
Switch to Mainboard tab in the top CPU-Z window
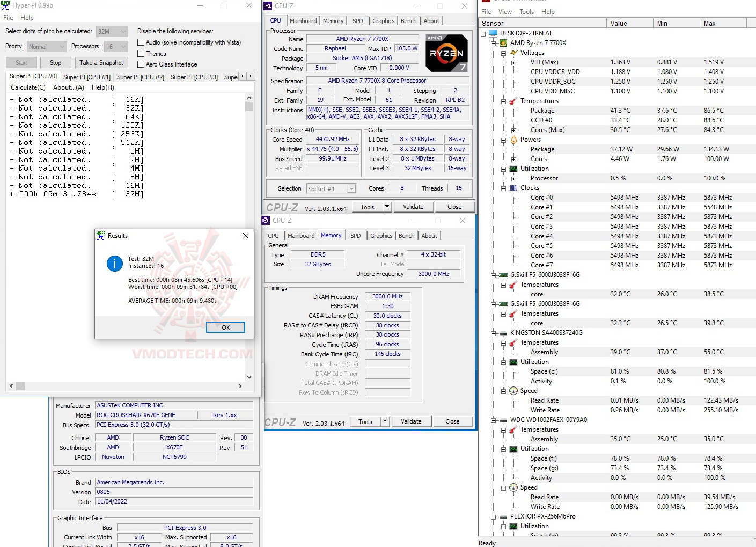303,21
